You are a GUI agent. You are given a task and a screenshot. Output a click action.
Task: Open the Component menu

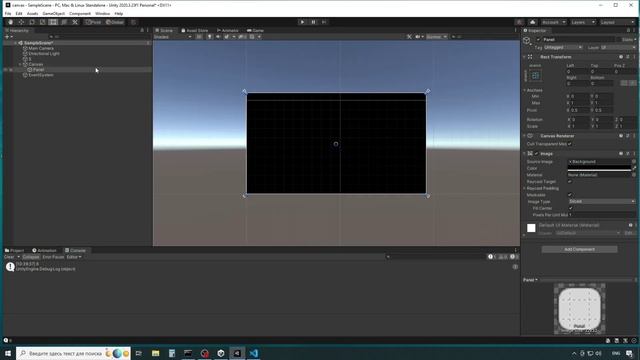coord(80,13)
